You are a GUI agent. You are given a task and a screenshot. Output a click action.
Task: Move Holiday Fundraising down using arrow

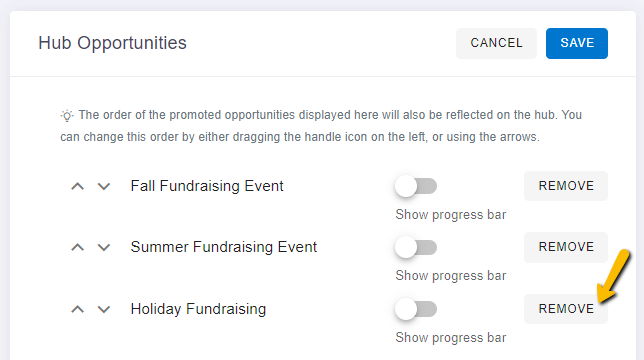pyautogui.click(x=104, y=309)
